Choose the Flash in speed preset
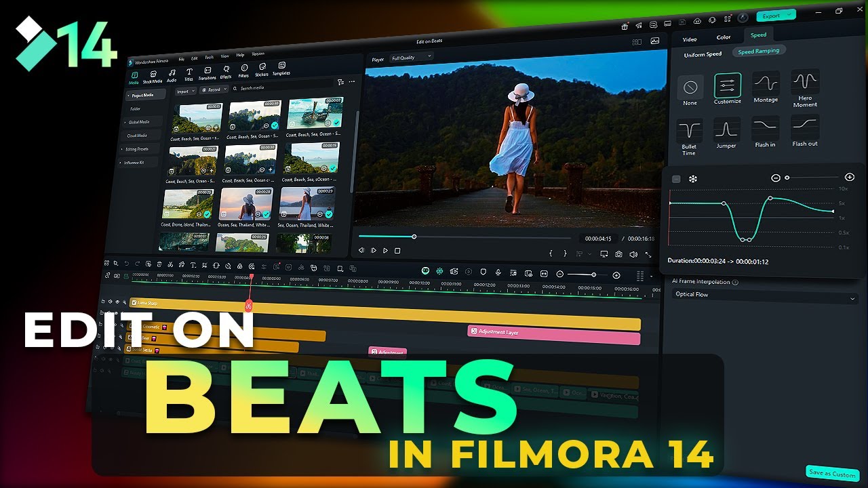Screen dimensions: 868x488 click(x=765, y=131)
